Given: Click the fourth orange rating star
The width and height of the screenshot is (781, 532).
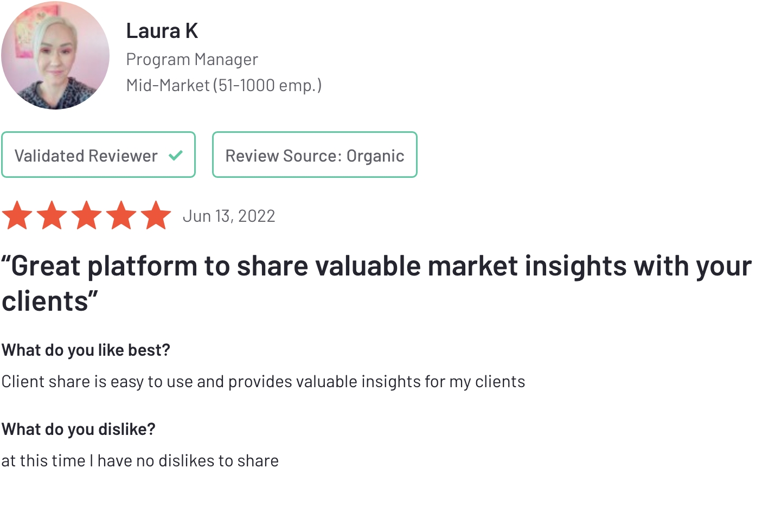Looking at the screenshot, I should [x=121, y=215].
